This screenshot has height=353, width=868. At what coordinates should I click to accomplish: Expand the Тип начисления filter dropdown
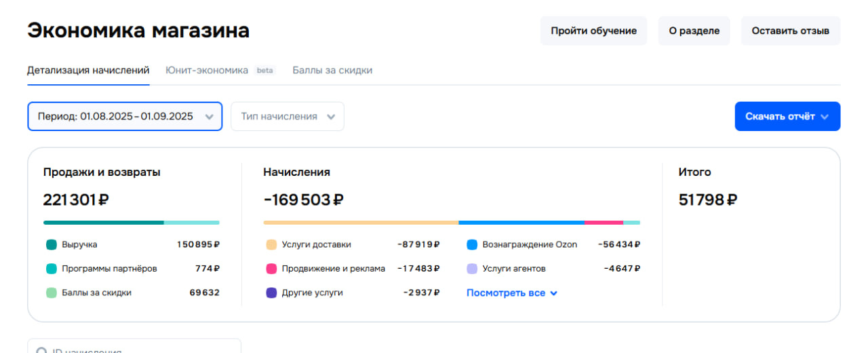pos(288,116)
